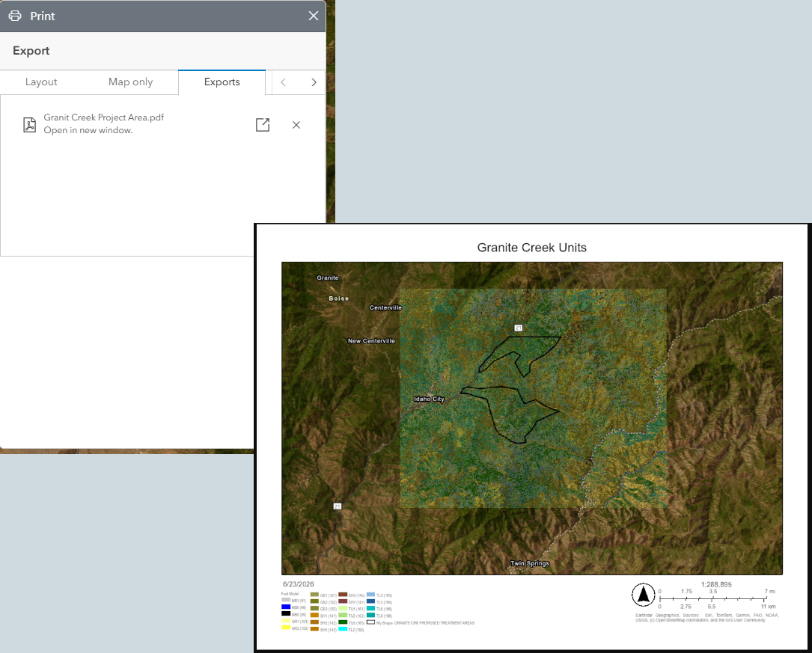Viewport: 812px width, 653px height.
Task: Click the My Shape treatment areas legend entry
Action: [421, 622]
